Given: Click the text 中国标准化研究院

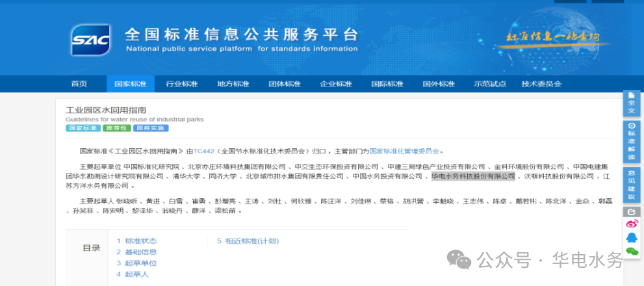Looking at the screenshot, I should coord(152,167).
